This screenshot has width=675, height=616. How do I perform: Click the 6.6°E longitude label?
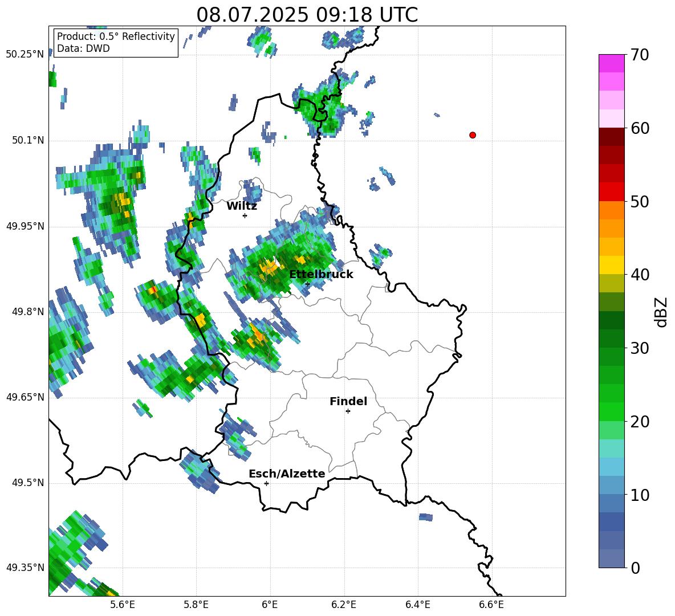pyautogui.click(x=491, y=605)
